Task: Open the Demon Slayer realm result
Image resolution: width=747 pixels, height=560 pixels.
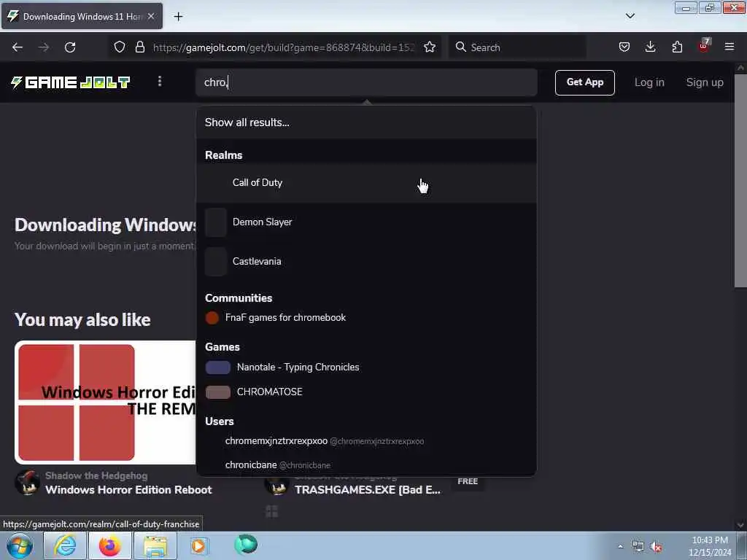Action: click(366, 222)
